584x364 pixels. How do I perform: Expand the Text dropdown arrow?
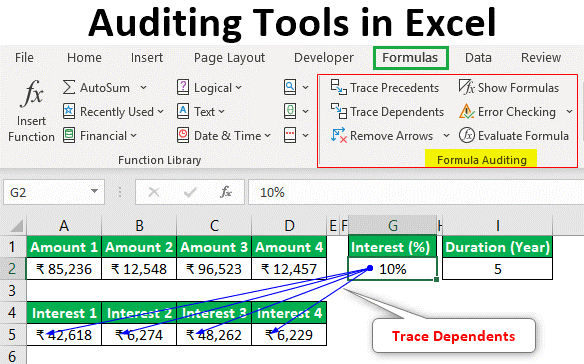[221, 111]
